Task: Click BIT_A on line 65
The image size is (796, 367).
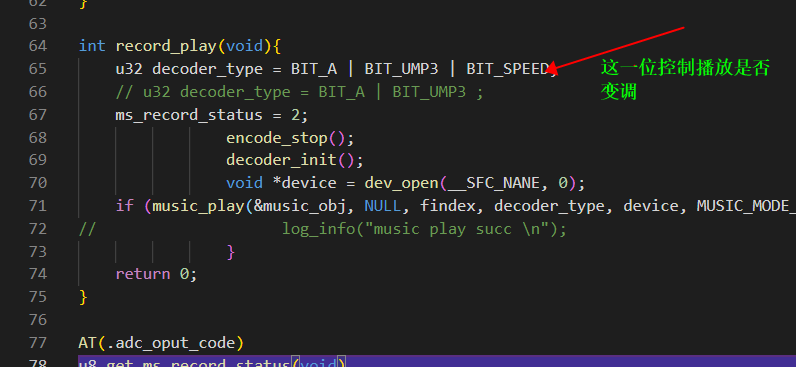Action: [x=314, y=69]
